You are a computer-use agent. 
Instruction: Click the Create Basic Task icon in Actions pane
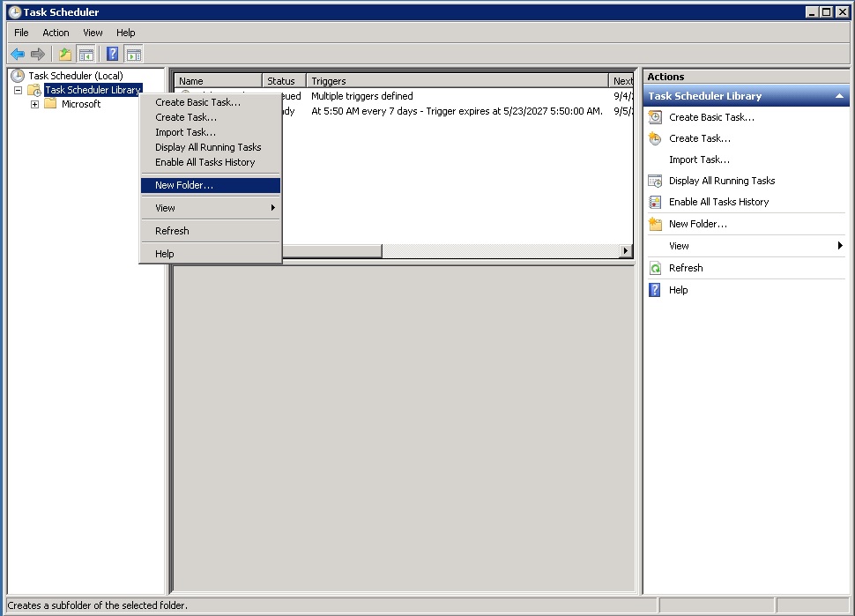click(655, 117)
